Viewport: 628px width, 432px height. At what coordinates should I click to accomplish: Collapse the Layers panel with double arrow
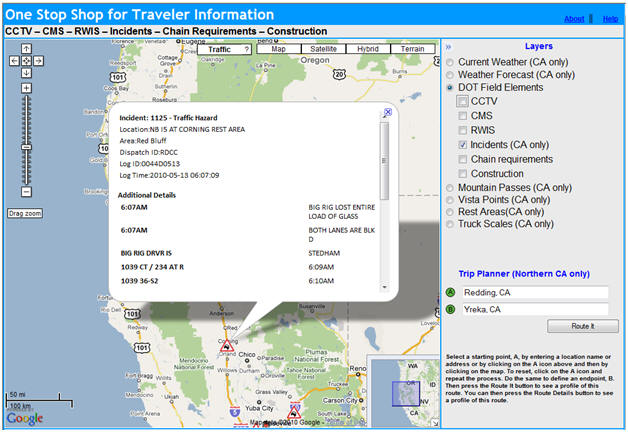click(x=449, y=47)
